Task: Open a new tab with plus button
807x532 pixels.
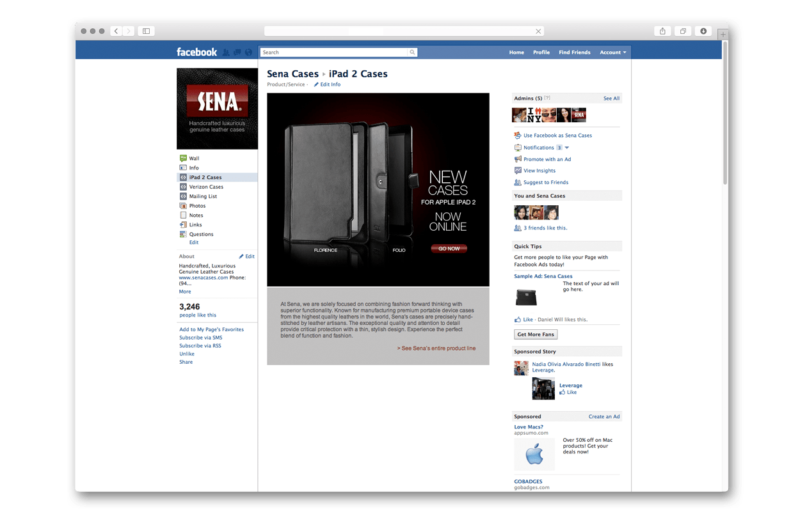Action: click(x=723, y=34)
